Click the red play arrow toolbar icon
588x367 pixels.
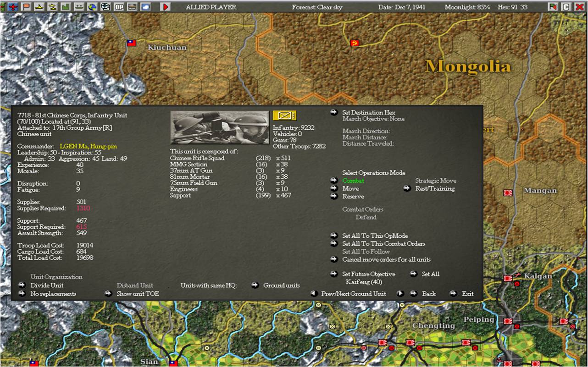pyautogui.click(x=166, y=7)
